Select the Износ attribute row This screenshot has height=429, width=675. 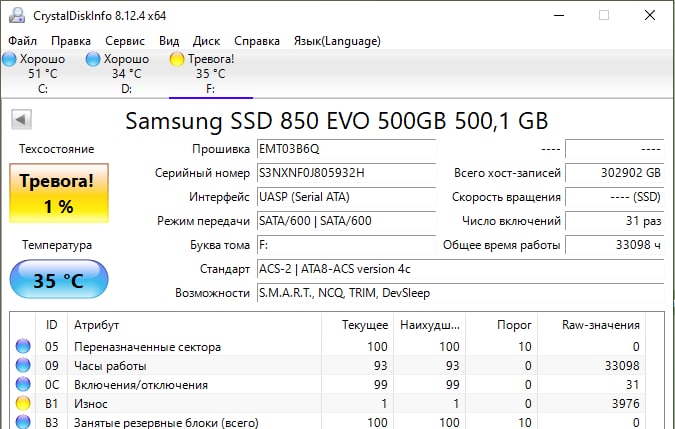pyautogui.click(x=327, y=403)
